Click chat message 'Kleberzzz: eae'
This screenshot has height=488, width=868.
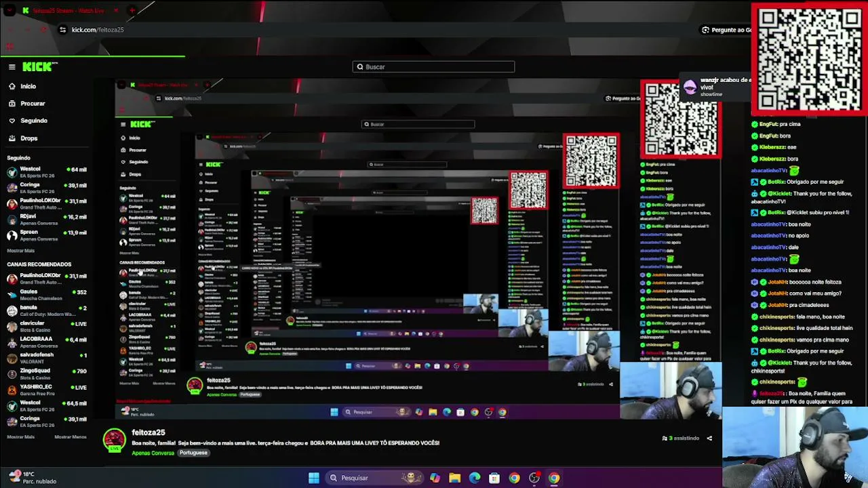pos(774,147)
